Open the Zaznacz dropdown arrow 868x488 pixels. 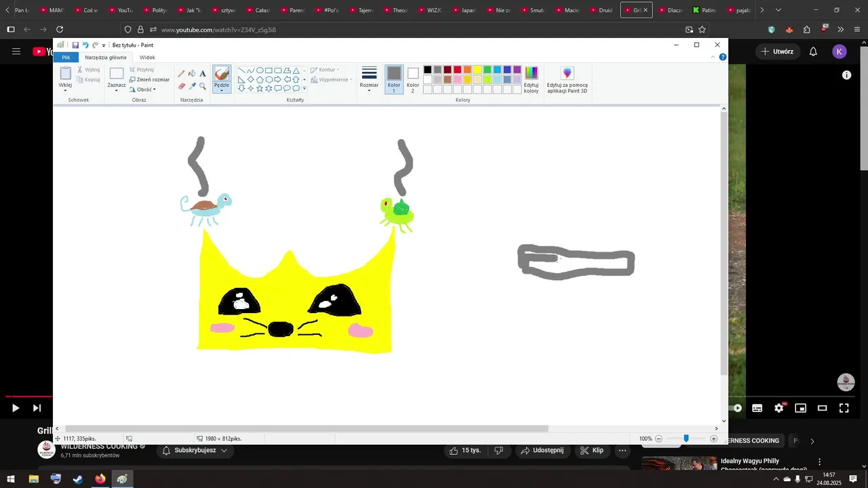[117, 90]
